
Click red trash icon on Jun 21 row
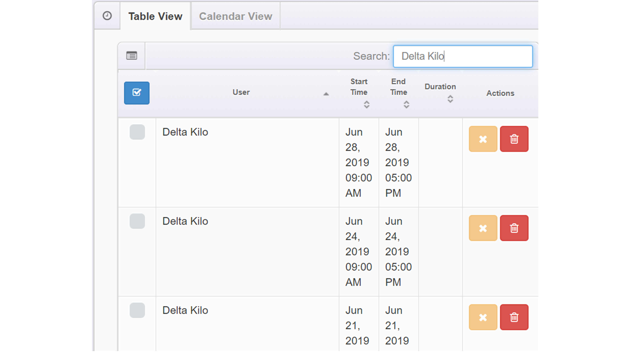click(x=514, y=317)
